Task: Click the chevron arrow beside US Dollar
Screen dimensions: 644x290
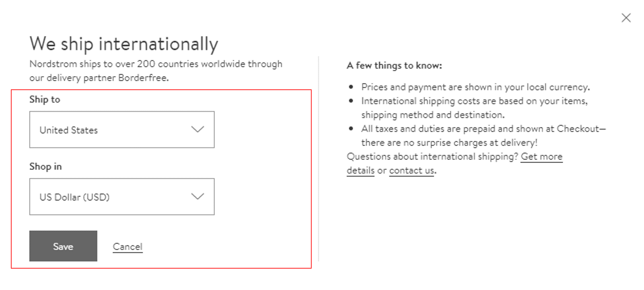Action: pyautogui.click(x=197, y=197)
